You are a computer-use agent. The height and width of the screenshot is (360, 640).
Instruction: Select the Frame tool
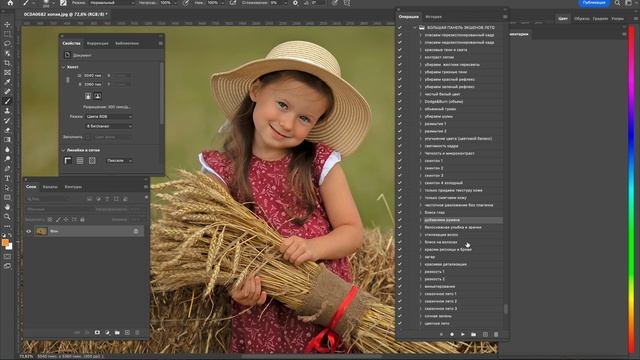point(7,73)
